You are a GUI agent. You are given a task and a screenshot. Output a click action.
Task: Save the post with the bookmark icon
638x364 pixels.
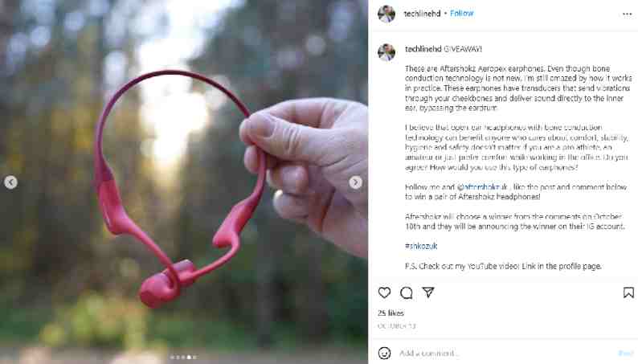[628, 292]
